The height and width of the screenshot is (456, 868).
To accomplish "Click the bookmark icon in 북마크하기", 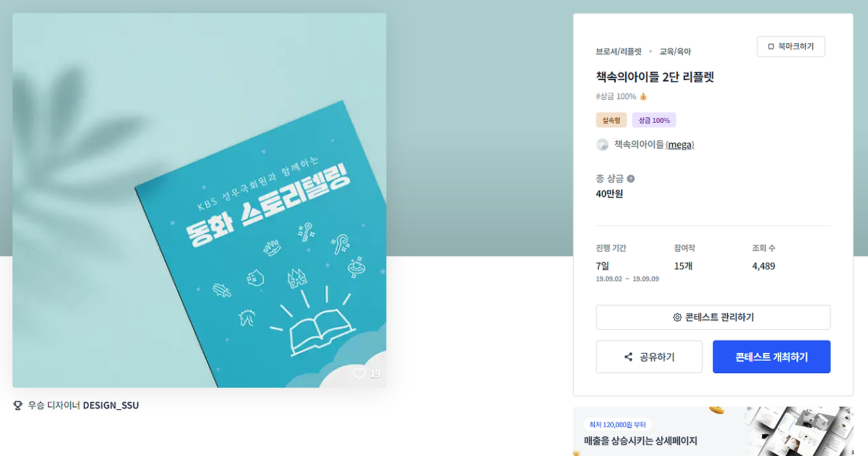I will pyautogui.click(x=771, y=47).
